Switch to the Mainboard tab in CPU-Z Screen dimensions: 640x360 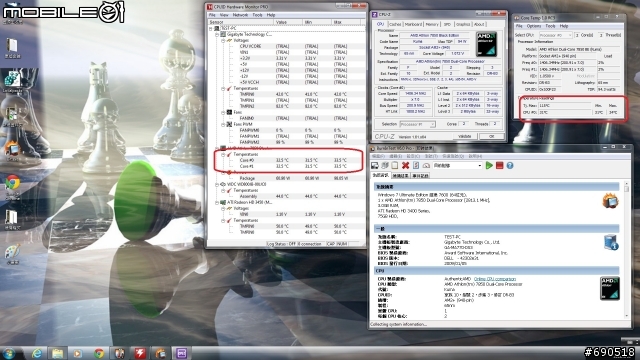(x=413, y=24)
